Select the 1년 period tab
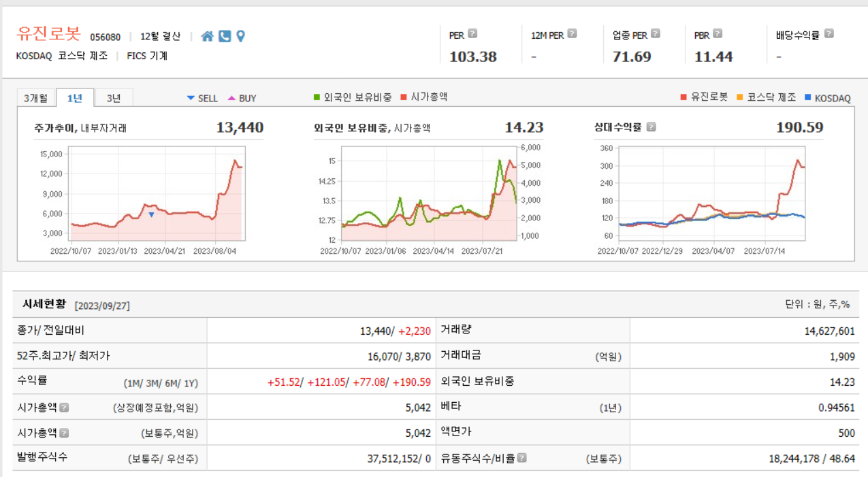 pos(75,98)
